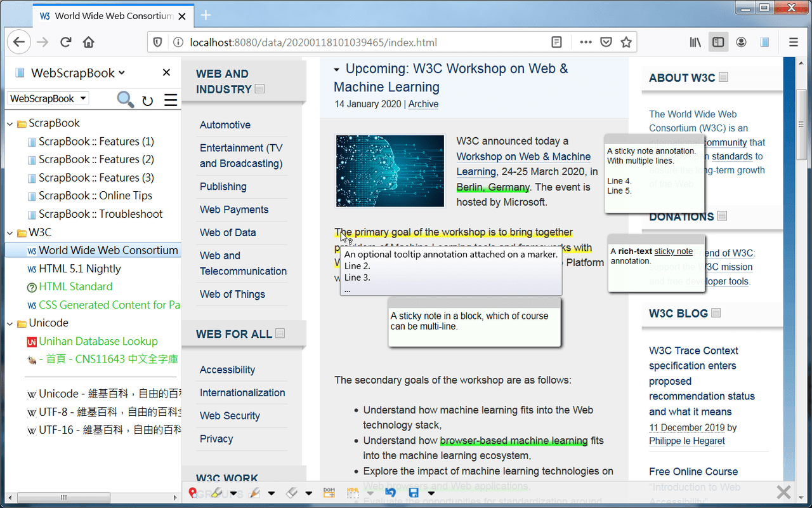The image size is (812, 508).
Task: Select the annotation pencil tool
Action: click(254, 492)
